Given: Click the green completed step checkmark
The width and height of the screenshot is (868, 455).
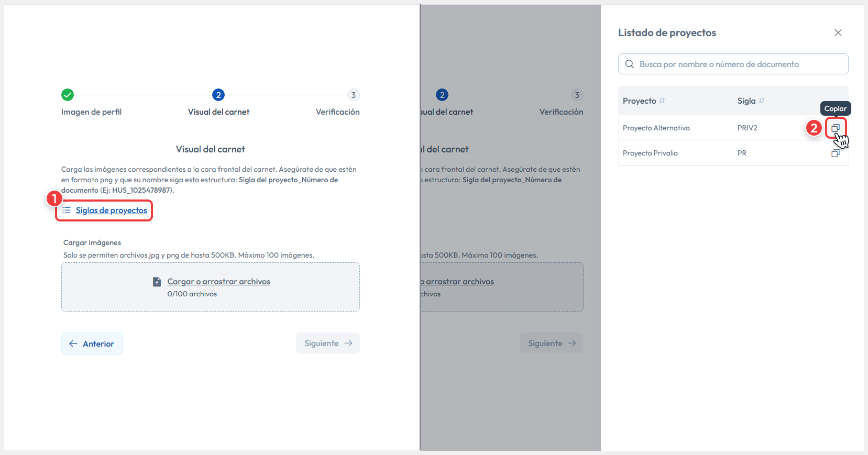Looking at the screenshot, I should click(68, 95).
